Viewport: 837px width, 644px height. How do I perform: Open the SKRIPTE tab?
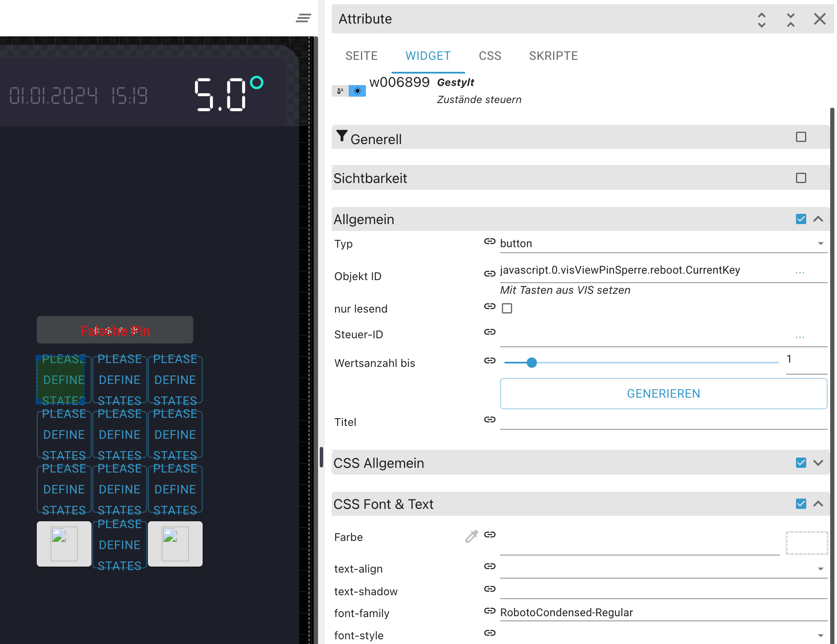[554, 56]
